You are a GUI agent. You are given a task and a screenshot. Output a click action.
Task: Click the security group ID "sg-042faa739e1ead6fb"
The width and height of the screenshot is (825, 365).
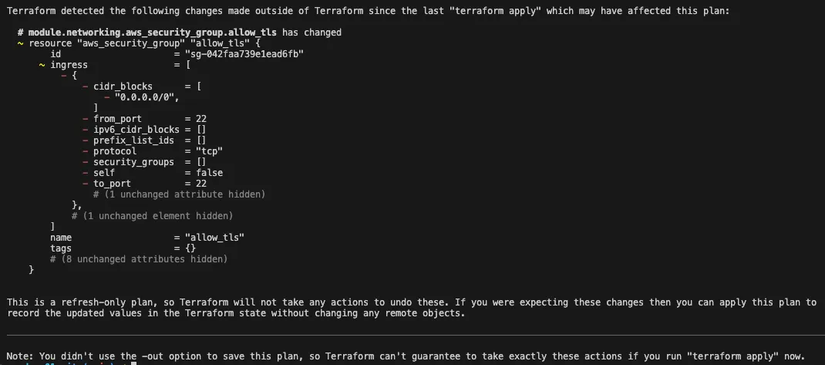click(244, 54)
